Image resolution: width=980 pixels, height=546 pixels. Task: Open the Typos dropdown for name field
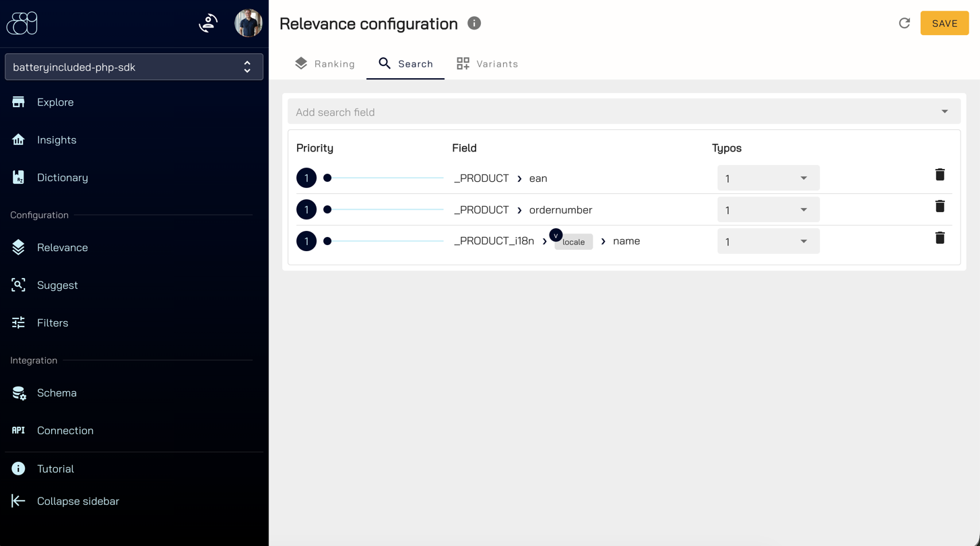click(x=769, y=242)
